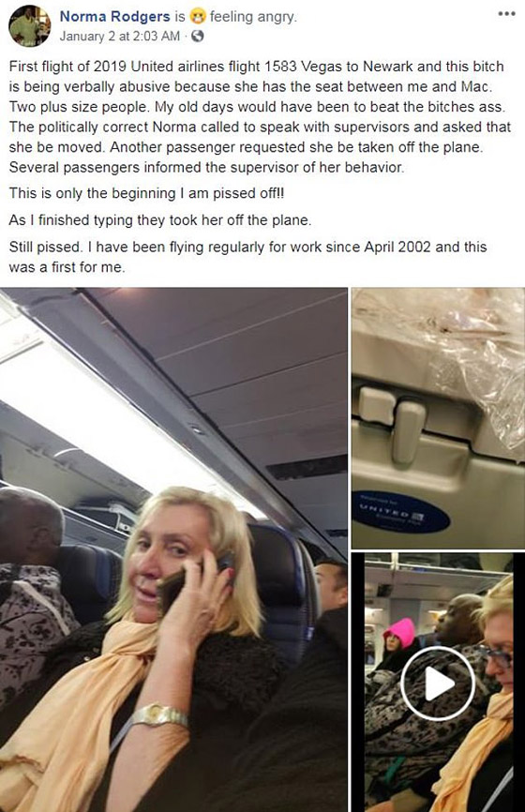Click the public globe privacy icon
This screenshot has height=812, width=525.
point(197,37)
